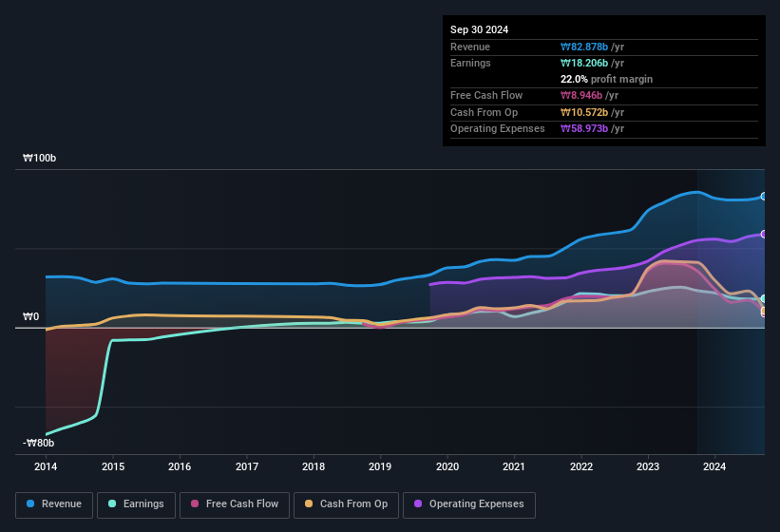Click the blue Revenue endpoint marker
This screenshot has width=780, height=532.
coord(764,197)
